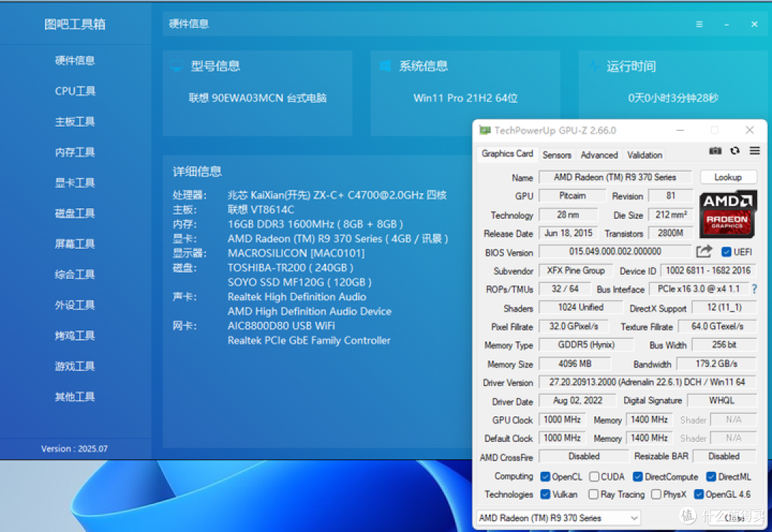Click the Driver Date Aug 02, 2022 field
The height and width of the screenshot is (532, 772).
tap(578, 400)
